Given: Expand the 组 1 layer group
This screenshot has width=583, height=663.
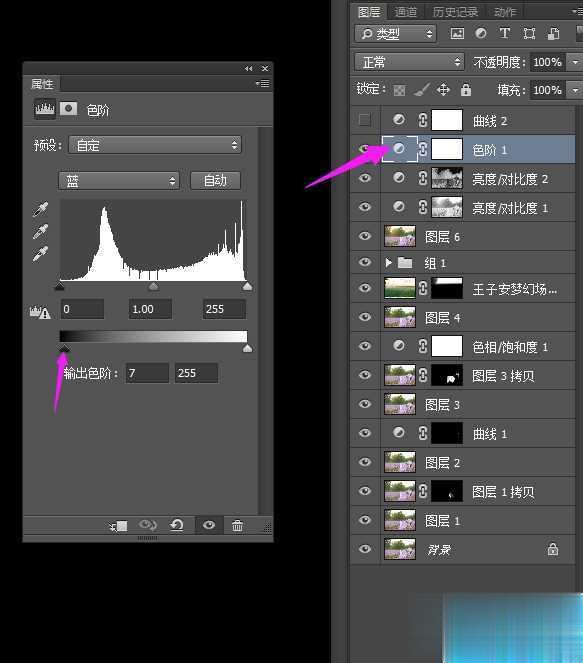Looking at the screenshot, I should [388, 263].
